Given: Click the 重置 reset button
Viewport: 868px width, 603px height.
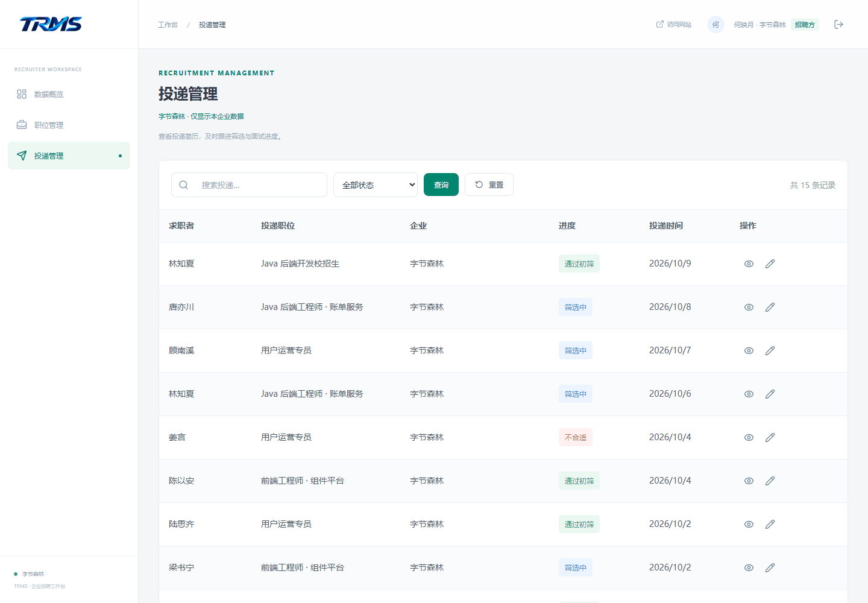Looking at the screenshot, I should coord(489,185).
